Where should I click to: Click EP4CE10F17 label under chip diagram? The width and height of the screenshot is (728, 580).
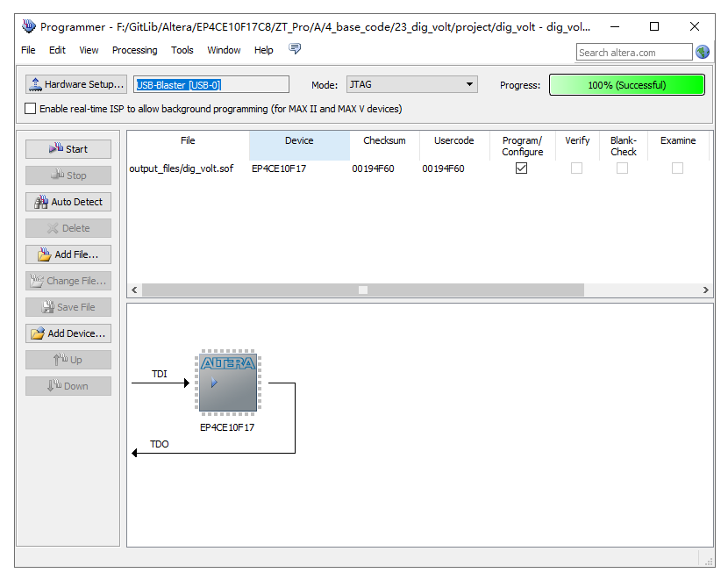227,427
